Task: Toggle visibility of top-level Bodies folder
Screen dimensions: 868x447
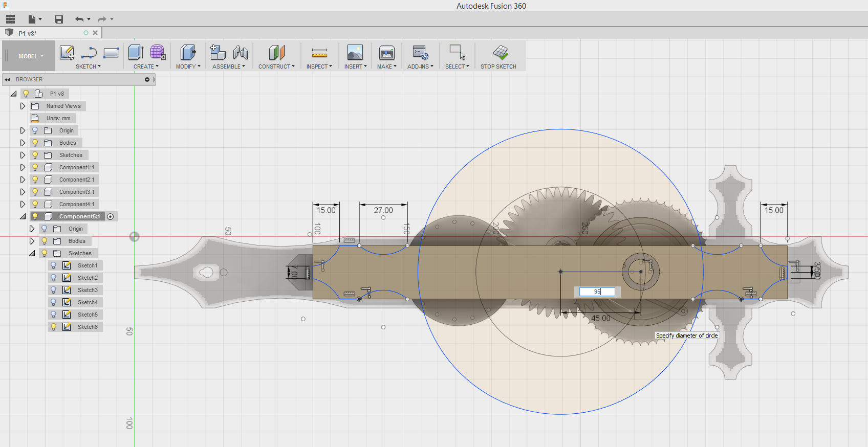Action: (35, 143)
